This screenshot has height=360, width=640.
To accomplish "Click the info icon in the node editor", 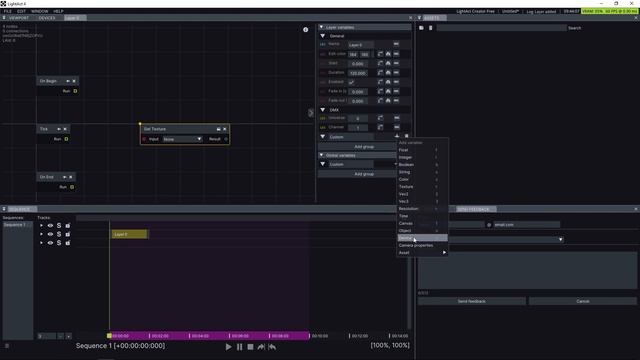I will [305, 29].
